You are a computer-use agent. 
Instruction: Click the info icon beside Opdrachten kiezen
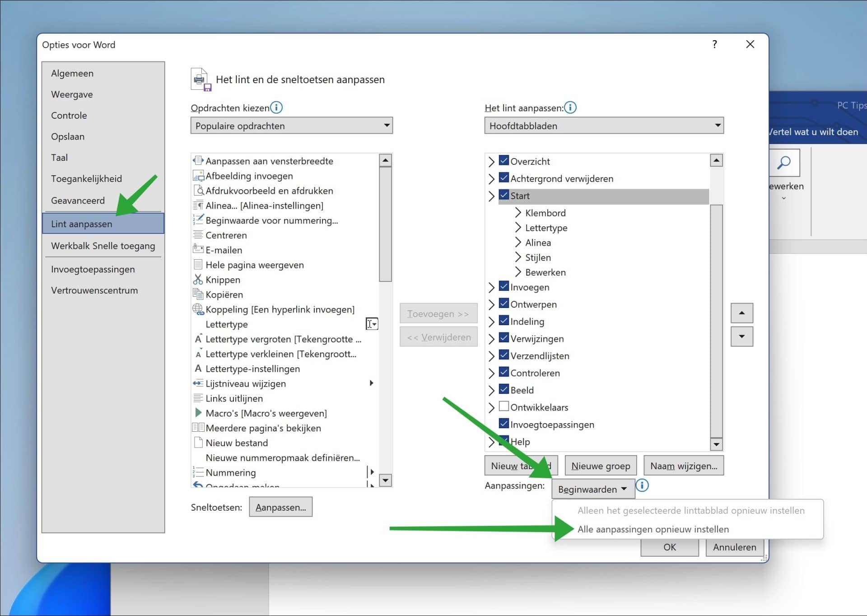[277, 107]
